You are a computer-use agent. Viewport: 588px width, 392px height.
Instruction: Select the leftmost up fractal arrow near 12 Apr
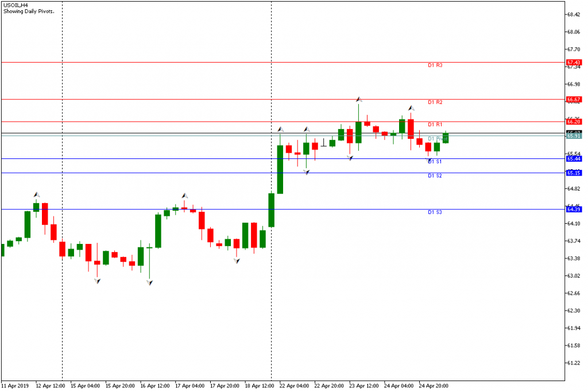point(36,195)
